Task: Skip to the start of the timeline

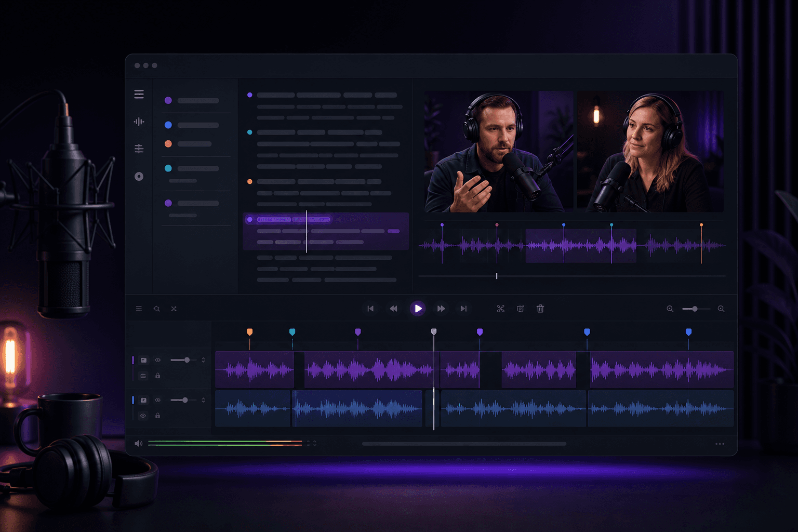Action: coord(370,309)
